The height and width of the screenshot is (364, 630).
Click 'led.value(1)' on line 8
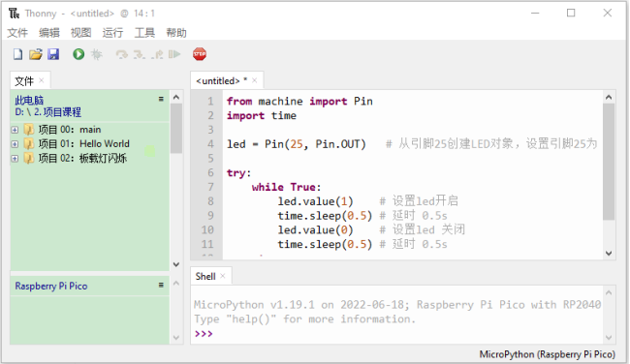[x=315, y=201]
